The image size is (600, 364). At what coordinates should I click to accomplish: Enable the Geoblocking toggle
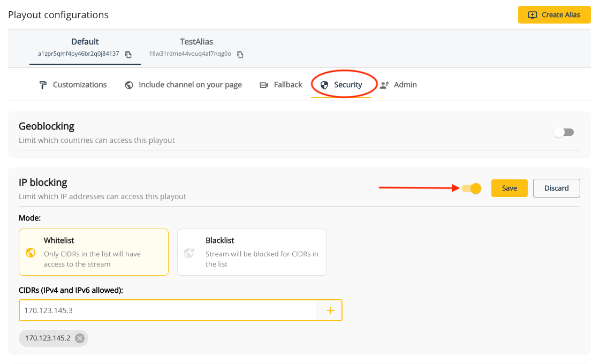[x=564, y=132]
